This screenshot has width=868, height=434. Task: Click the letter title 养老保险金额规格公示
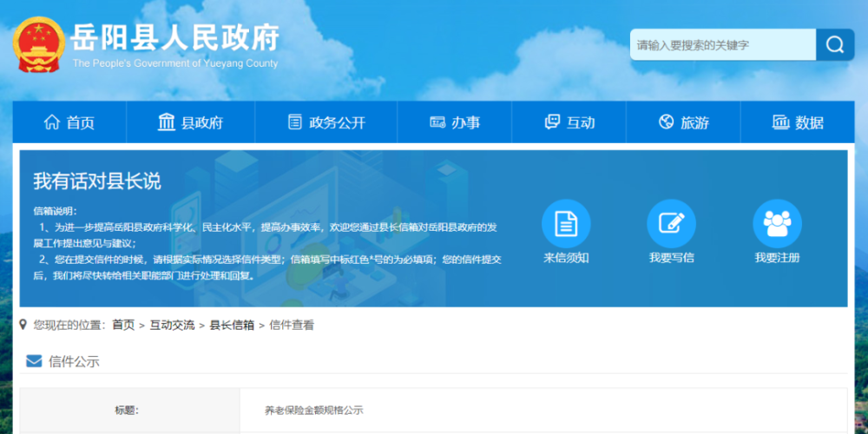pos(313,411)
